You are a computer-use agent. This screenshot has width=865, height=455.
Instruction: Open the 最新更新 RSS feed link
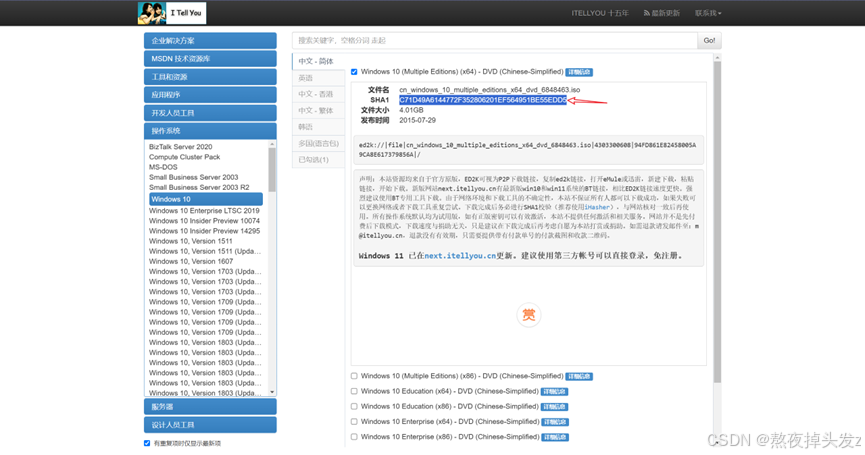[661, 13]
